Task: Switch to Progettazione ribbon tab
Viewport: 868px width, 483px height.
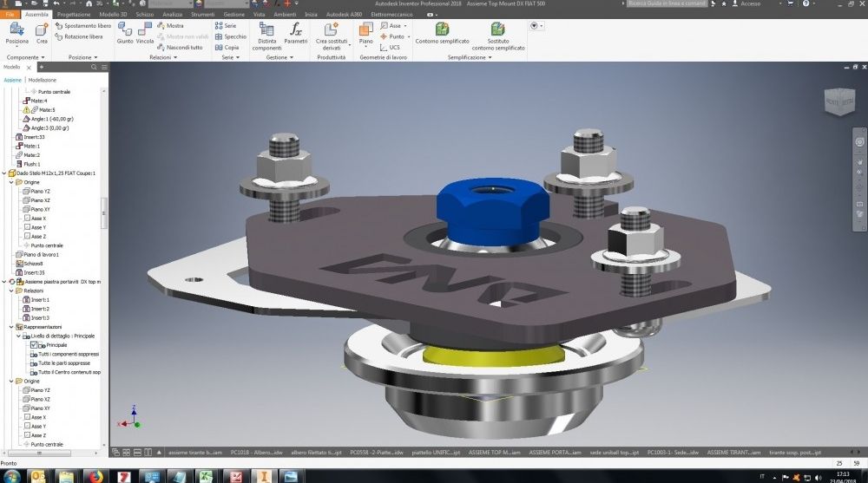Action: pyautogui.click(x=74, y=15)
